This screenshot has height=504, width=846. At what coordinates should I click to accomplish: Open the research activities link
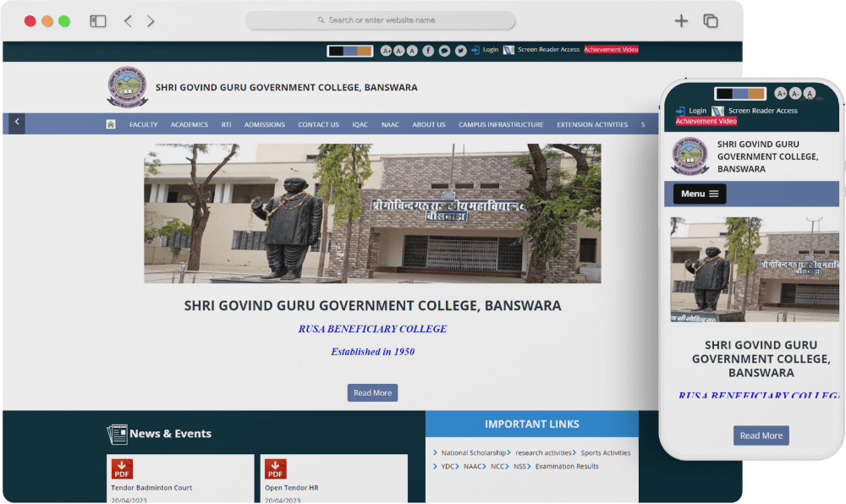[x=543, y=452]
